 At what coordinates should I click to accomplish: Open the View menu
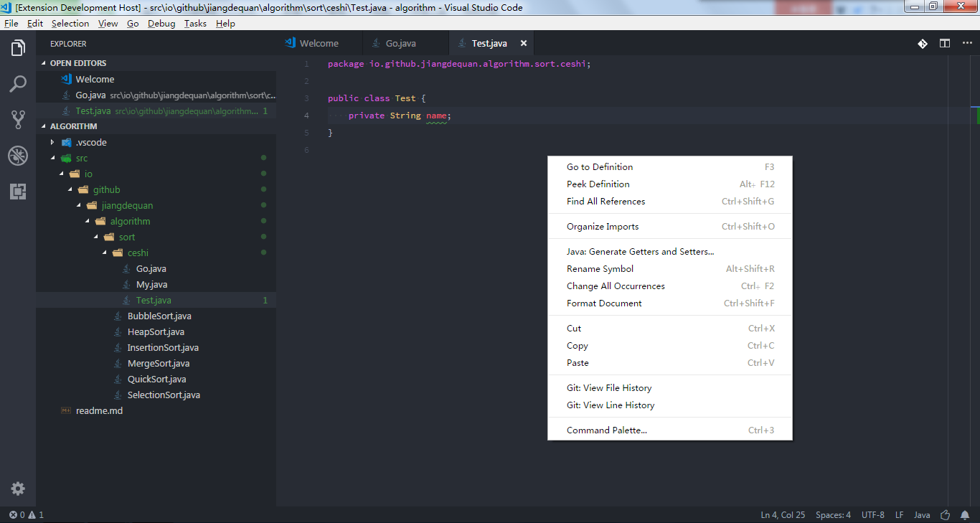coord(108,24)
